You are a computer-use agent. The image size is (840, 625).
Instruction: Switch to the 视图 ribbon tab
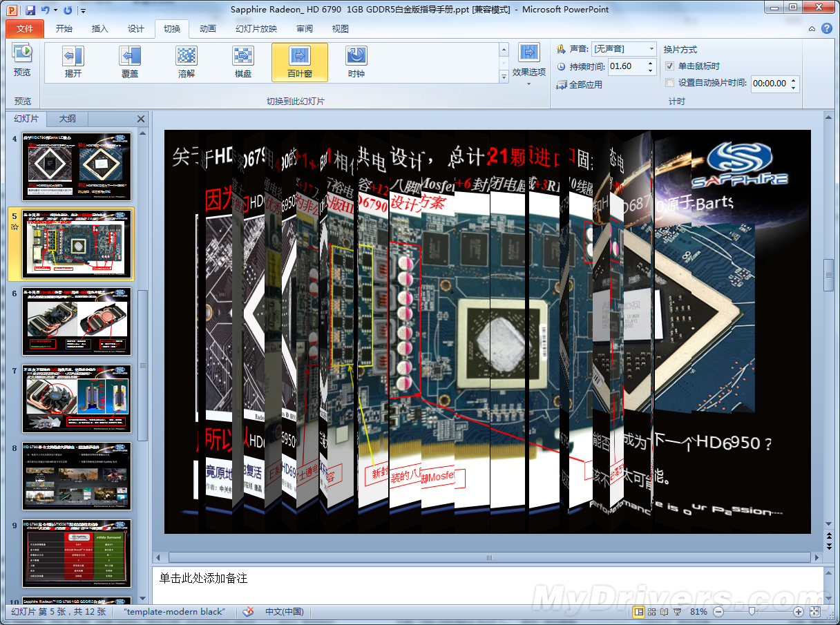tap(341, 29)
